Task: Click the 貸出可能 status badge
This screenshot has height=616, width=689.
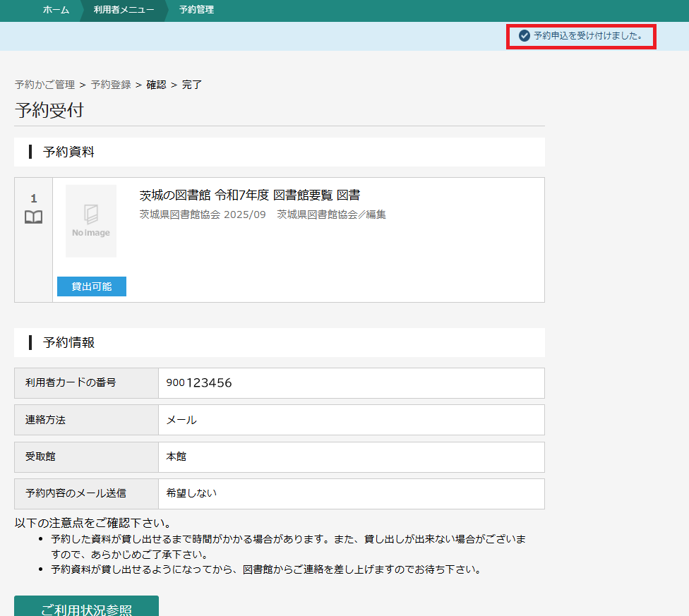Action: 92,286
